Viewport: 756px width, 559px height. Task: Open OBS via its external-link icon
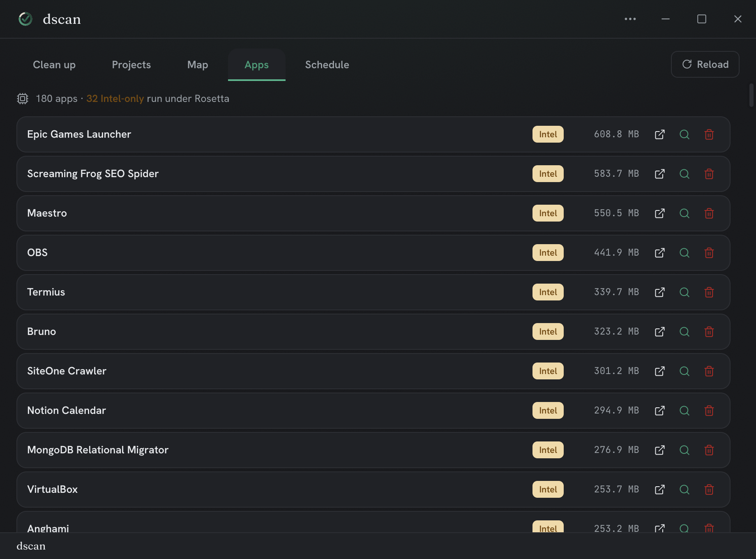coord(659,253)
